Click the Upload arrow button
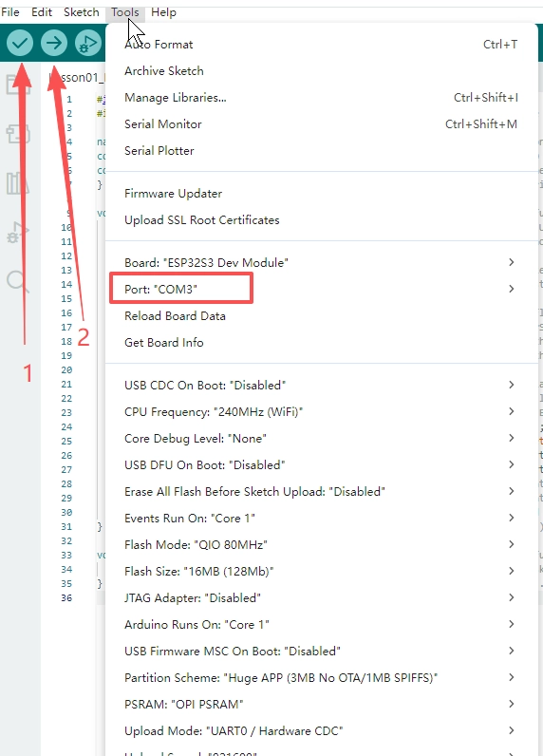Screen dimensions: 543x756 click(54, 43)
